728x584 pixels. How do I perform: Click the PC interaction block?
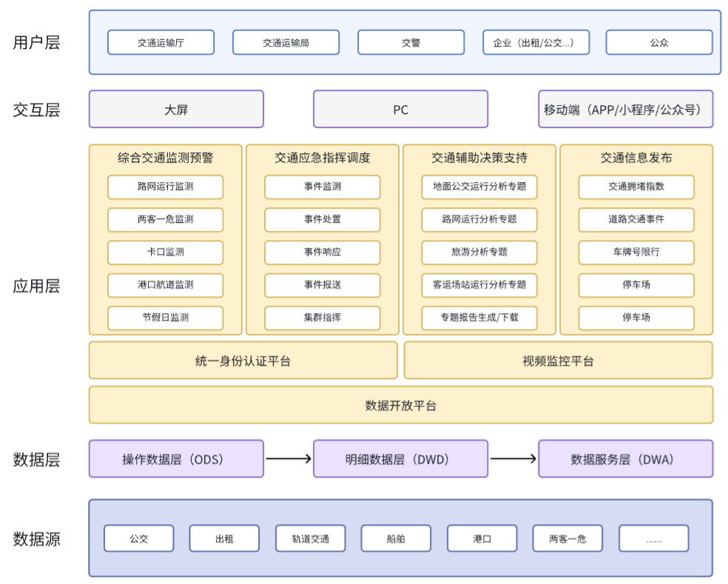point(400,110)
